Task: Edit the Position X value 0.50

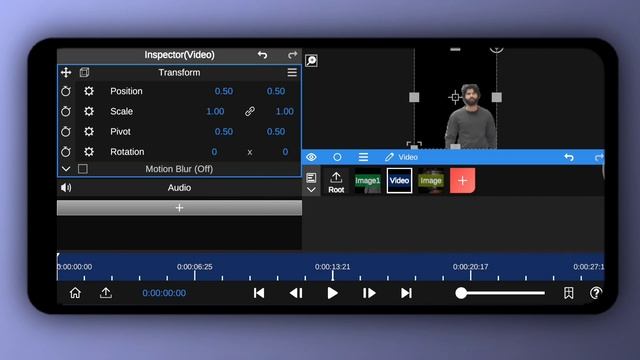Action: (x=224, y=91)
